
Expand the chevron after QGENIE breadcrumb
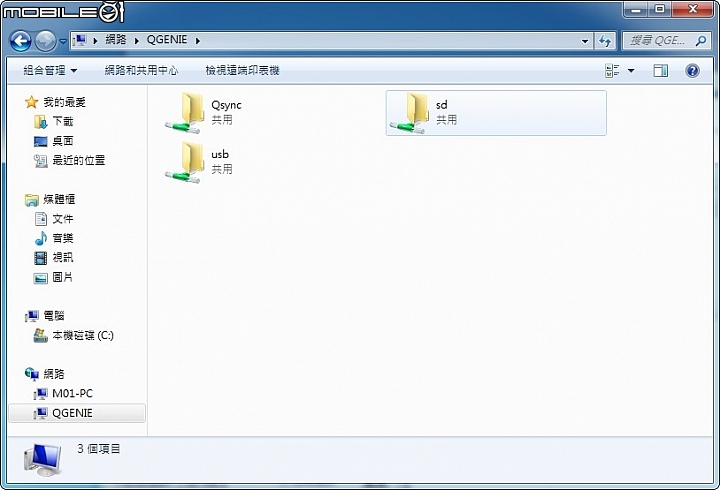tap(198, 40)
